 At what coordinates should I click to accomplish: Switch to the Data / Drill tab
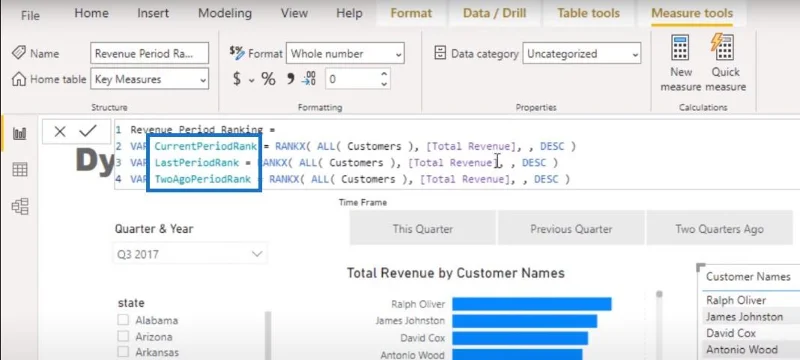[494, 14]
